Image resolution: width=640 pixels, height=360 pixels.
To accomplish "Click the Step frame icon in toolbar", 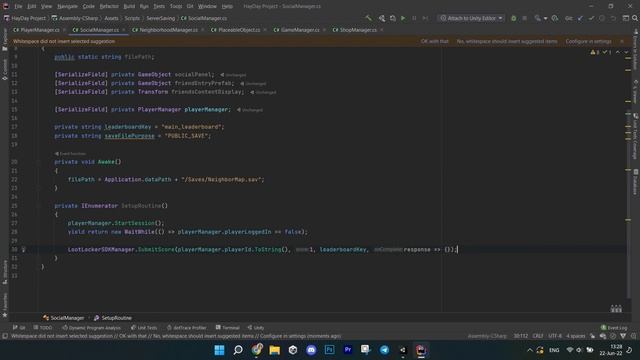I will (425, 18).
